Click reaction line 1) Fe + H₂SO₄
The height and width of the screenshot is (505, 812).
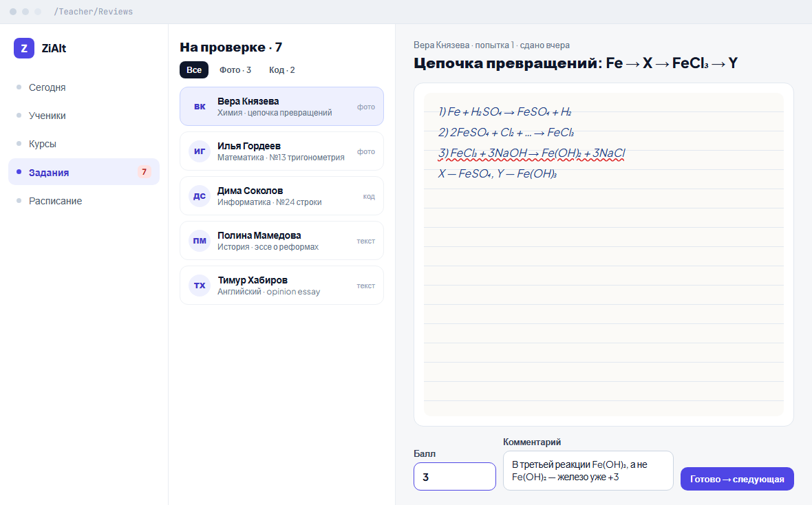505,112
